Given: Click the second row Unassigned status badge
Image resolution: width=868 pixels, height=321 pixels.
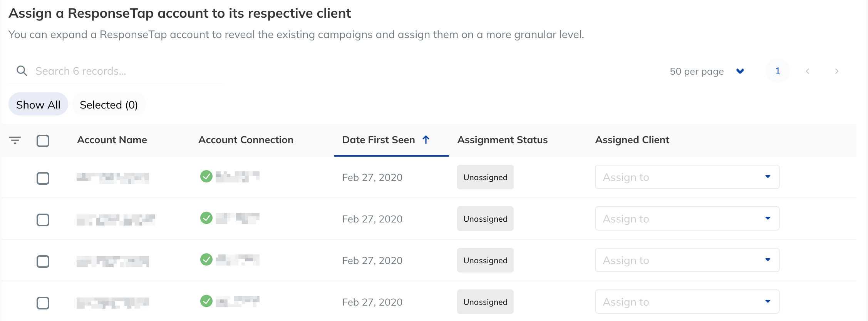Looking at the screenshot, I should tap(485, 219).
